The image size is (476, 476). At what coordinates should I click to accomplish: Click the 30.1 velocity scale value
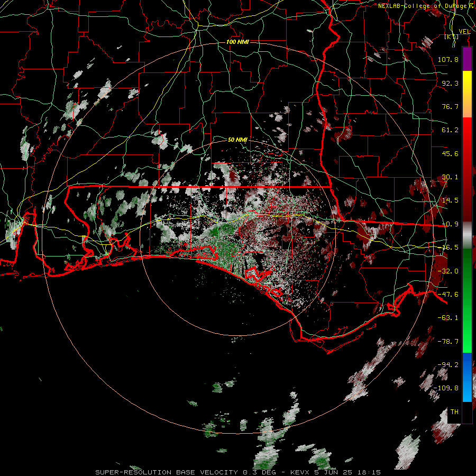coord(450,177)
